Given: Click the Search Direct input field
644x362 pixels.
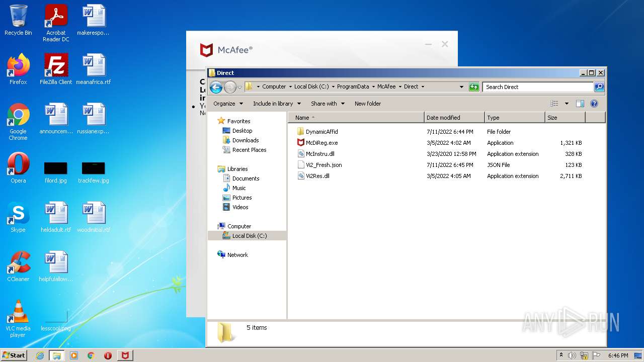Looking at the screenshot, I should click(x=538, y=87).
